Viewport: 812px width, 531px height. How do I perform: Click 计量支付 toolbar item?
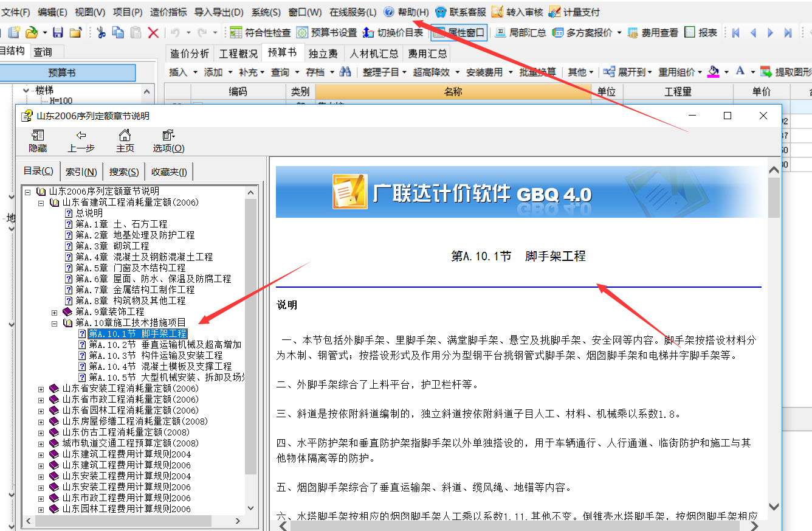click(574, 12)
